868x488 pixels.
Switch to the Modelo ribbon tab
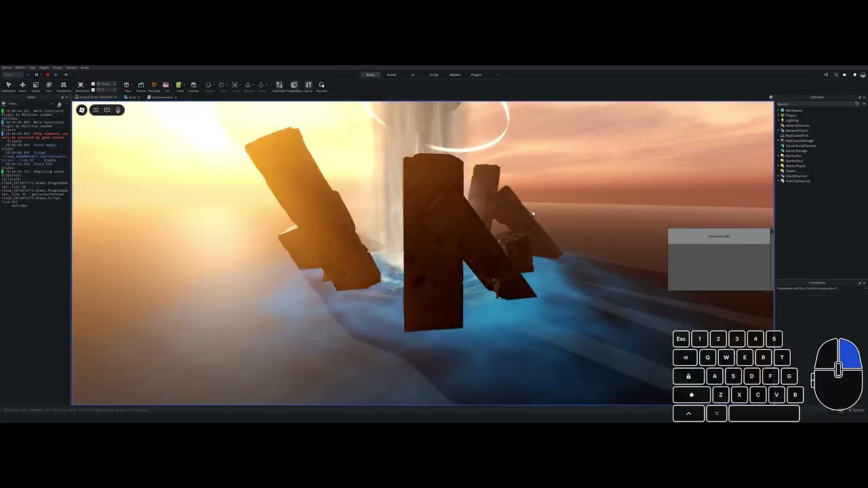[x=455, y=75]
